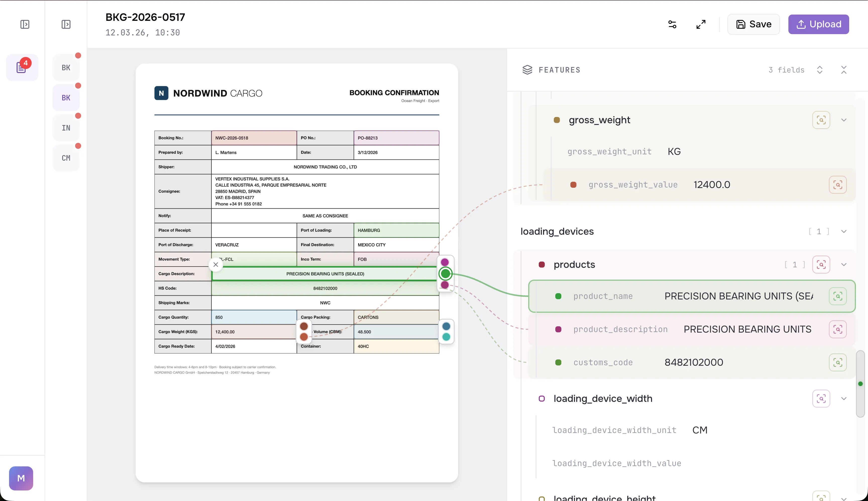Screen dimensions: 868x501
Task: Select the customs_code field row
Action: pyautogui.click(x=692, y=362)
